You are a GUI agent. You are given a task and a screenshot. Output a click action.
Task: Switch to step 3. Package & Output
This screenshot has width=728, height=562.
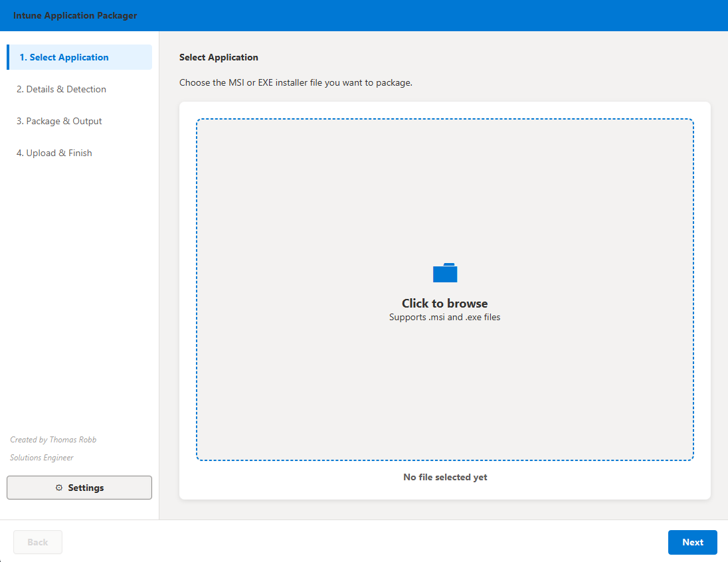click(x=59, y=121)
